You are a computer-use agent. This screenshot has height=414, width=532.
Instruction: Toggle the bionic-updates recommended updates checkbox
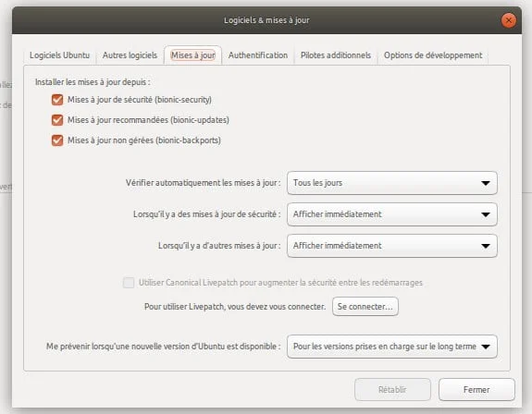57,120
